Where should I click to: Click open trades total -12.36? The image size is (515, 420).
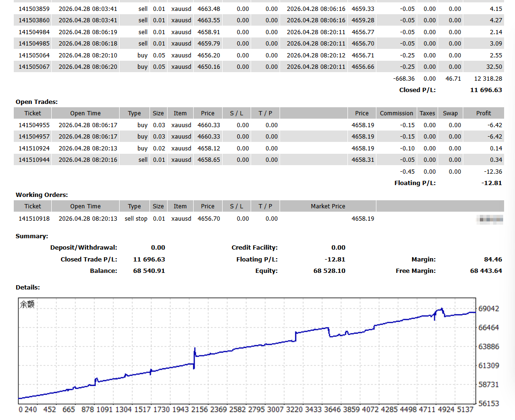493,172
